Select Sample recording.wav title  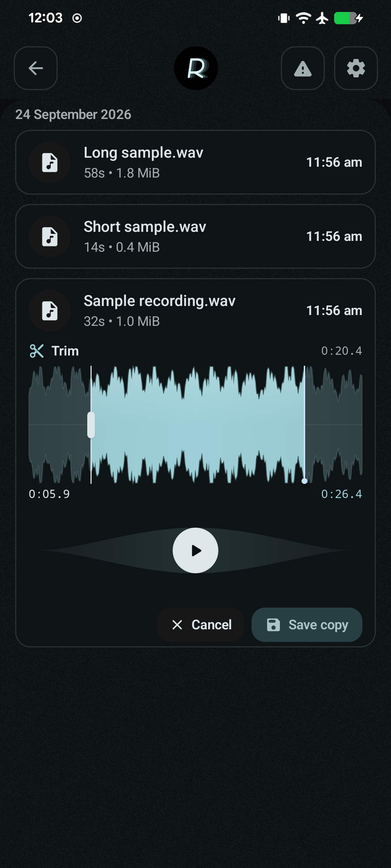click(160, 301)
